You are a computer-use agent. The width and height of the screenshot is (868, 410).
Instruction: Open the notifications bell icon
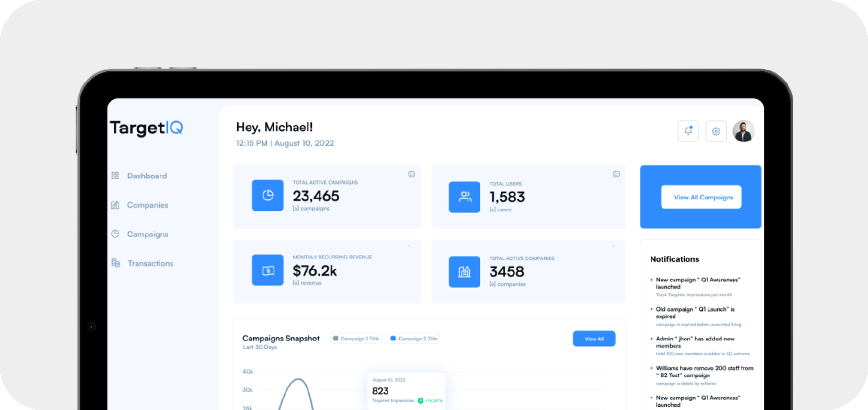click(688, 131)
